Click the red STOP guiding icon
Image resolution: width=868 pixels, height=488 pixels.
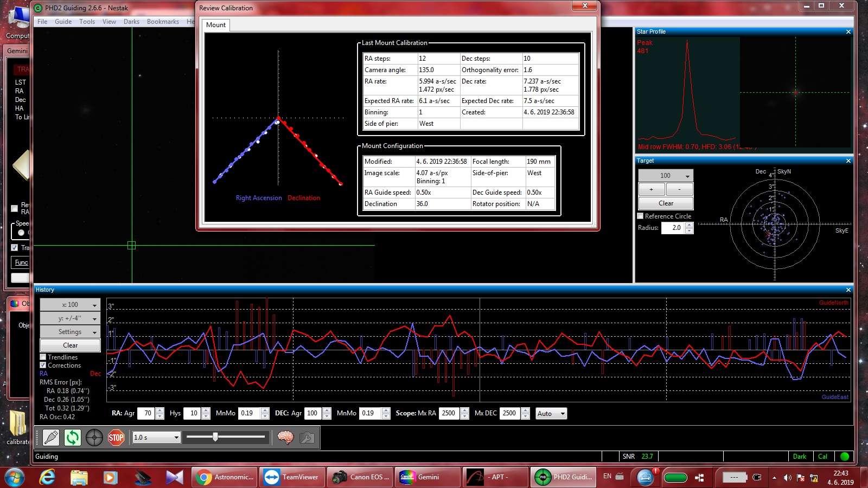coord(116,438)
